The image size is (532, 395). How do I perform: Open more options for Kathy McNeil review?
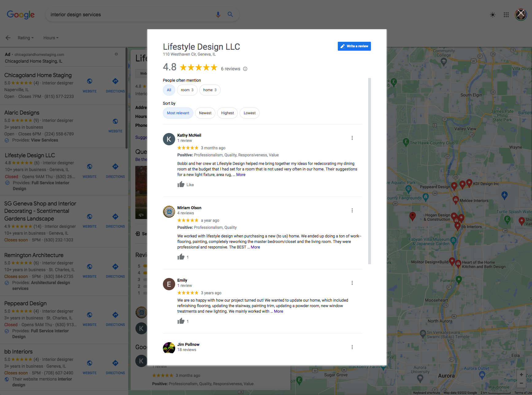click(x=352, y=138)
